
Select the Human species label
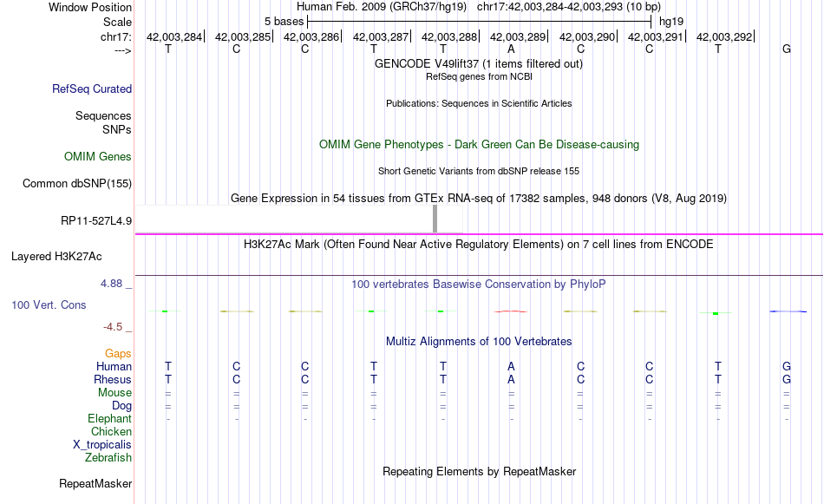point(114,366)
